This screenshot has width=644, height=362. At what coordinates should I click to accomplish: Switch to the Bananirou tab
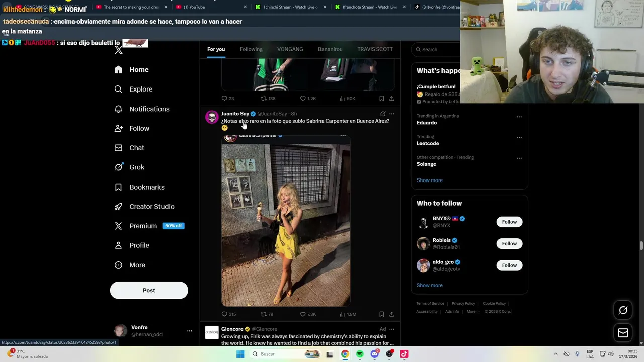pos(330,49)
